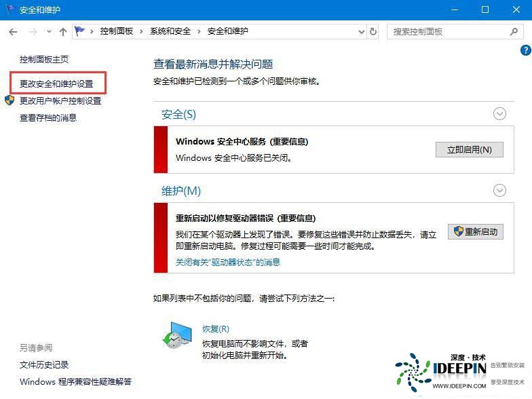
Task: Open address bar history dropdown
Action: tap(362, 32)
